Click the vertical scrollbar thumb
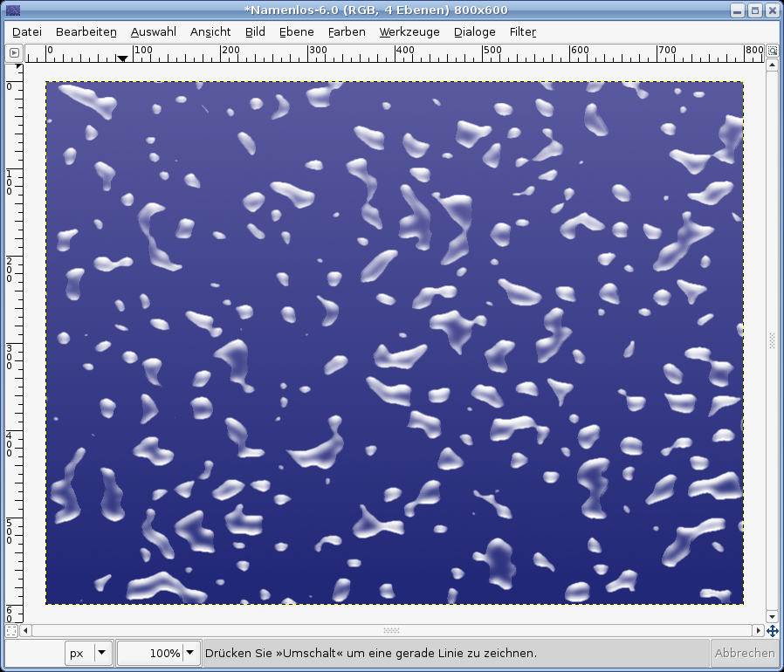The image size is (784, 672). [x=772, y=341]
